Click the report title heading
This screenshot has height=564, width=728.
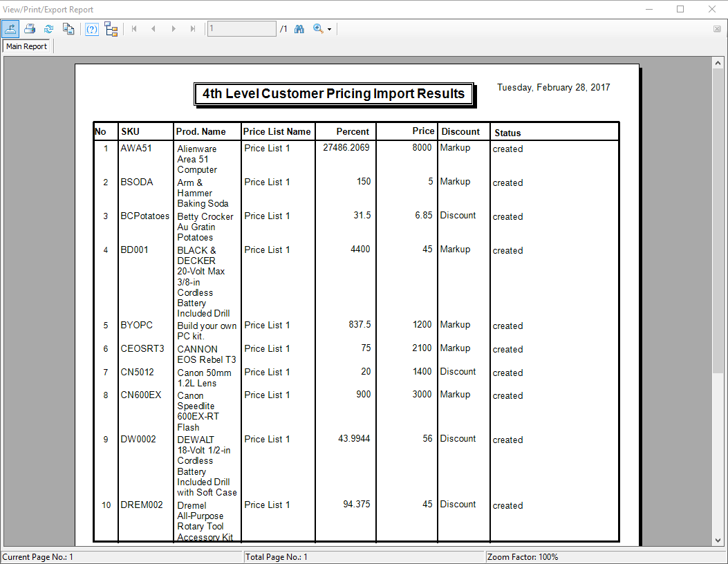pos(334,94)
